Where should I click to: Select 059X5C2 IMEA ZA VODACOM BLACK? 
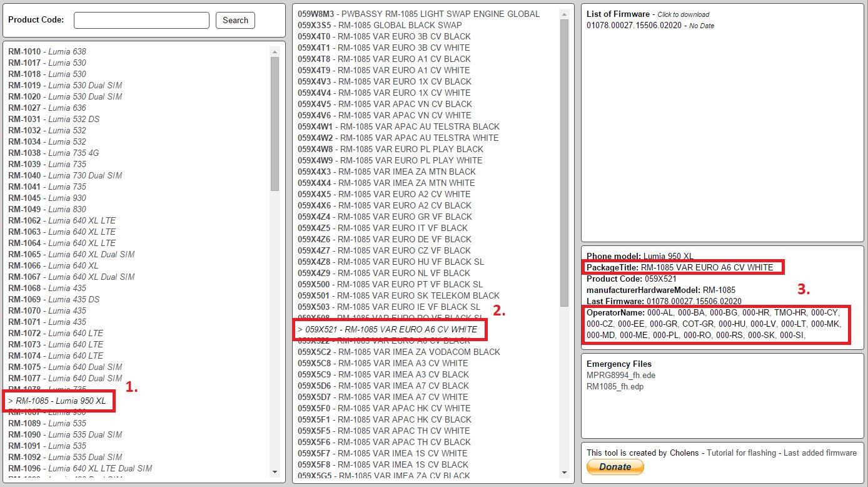pos(399,352)
